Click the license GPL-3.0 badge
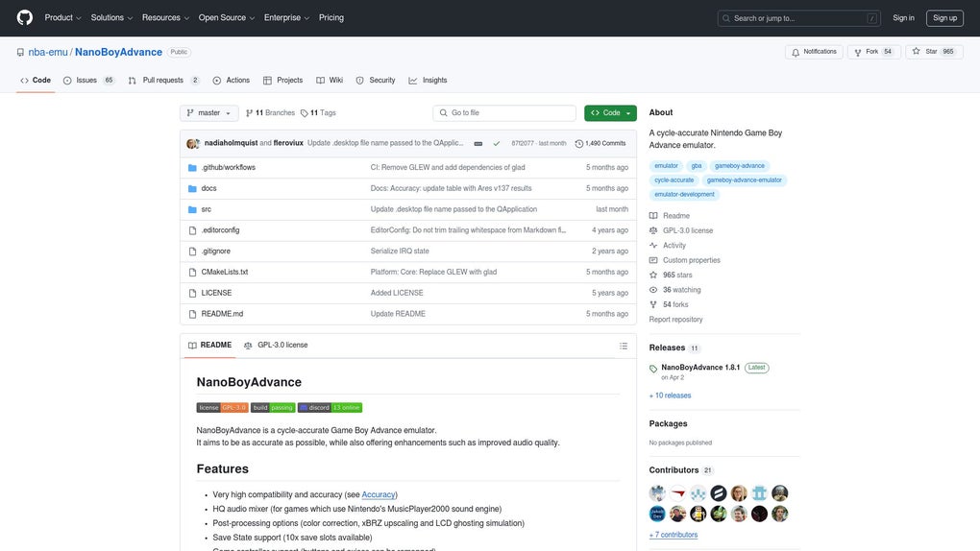This screenshot has height=551, width=980. tap(222, 407)
